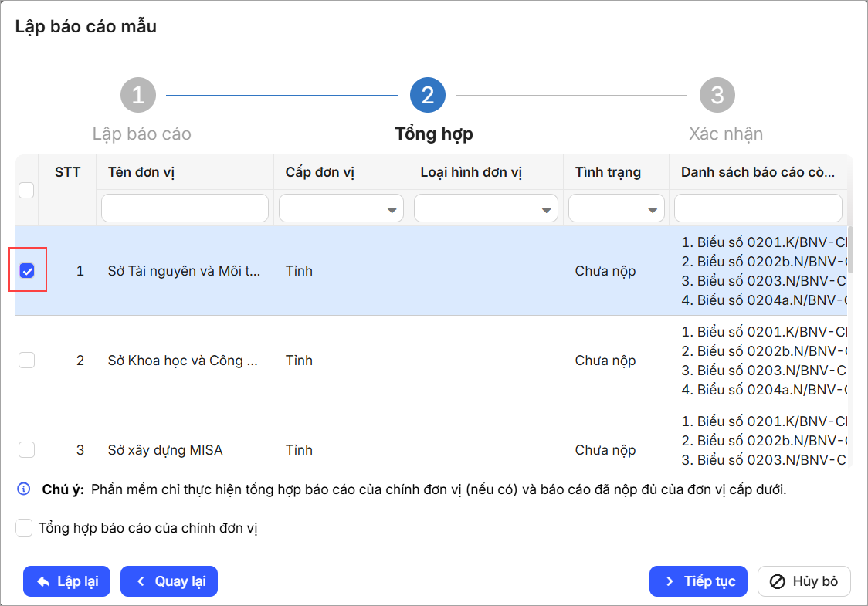Cancel with the Hủy bỏ button
Image resolution: width=868 pixels, height=606 pixels.
pyautogui.click(x=804, y=581)
